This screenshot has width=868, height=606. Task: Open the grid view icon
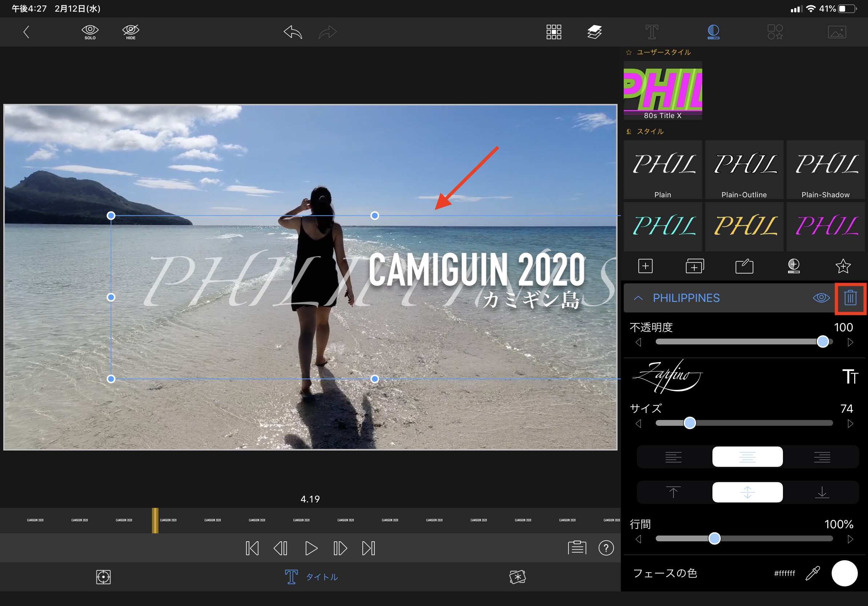click(x=554, y=32)
